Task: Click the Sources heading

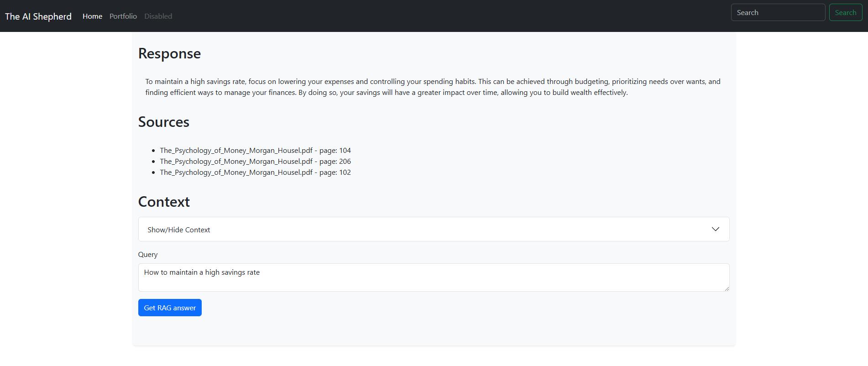Action: (x=163, y=122)
